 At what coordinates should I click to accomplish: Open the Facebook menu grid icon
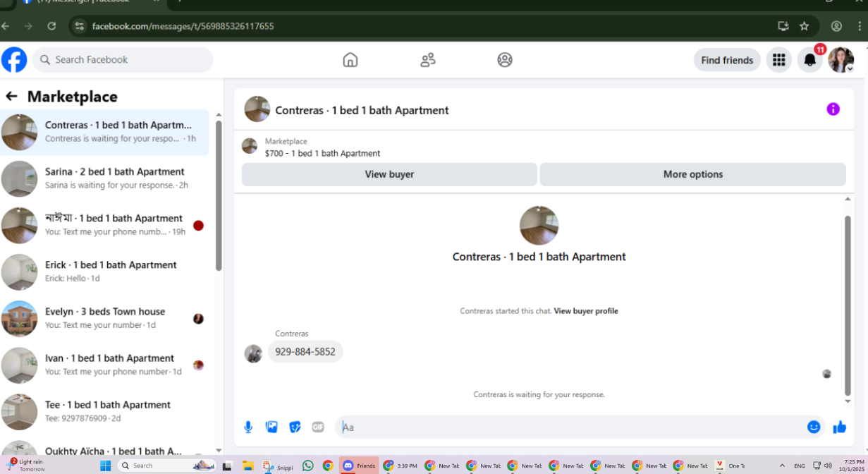click(779, 60)
